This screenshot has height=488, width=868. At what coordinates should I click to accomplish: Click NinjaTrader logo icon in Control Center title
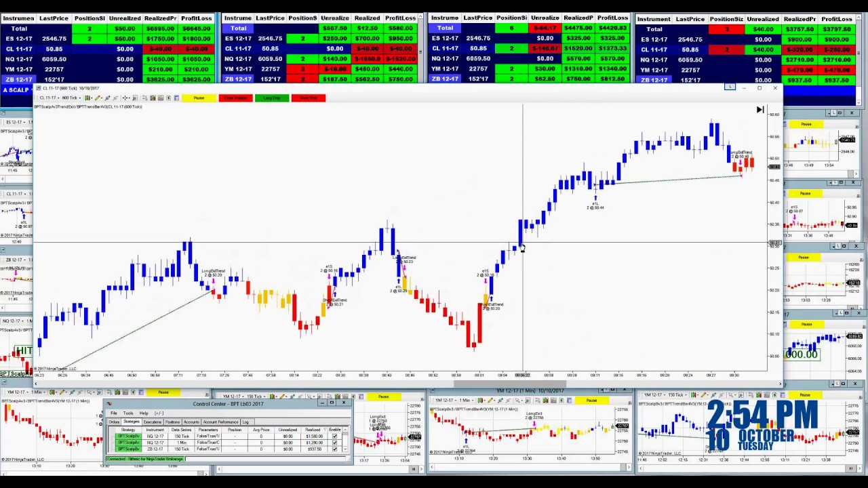(109, 404)
